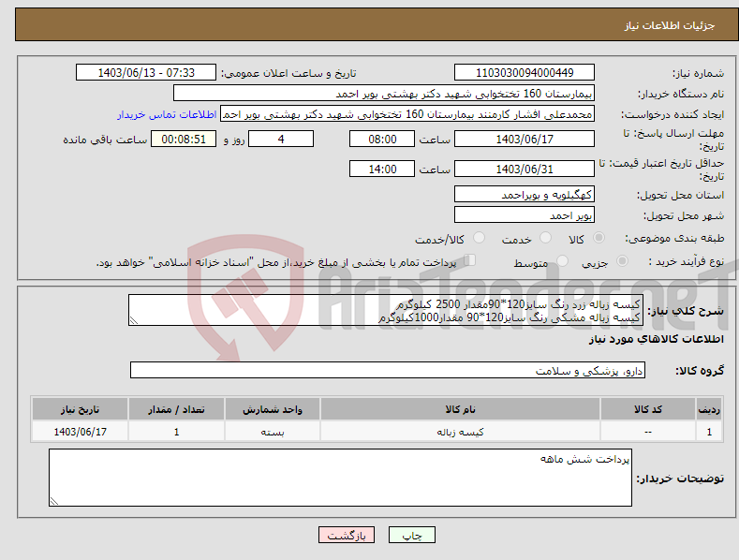Click the چاپ print button
The width and height of the screenshot is (739, 560).
pos(412,535)
